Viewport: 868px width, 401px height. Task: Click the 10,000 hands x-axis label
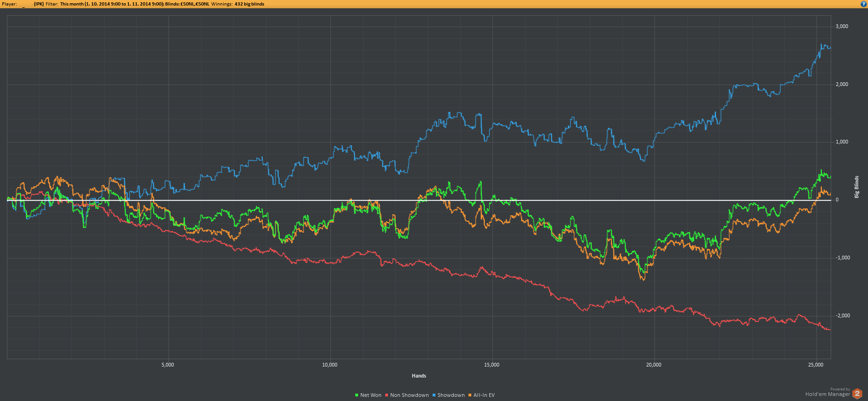(x=330, y=365)
